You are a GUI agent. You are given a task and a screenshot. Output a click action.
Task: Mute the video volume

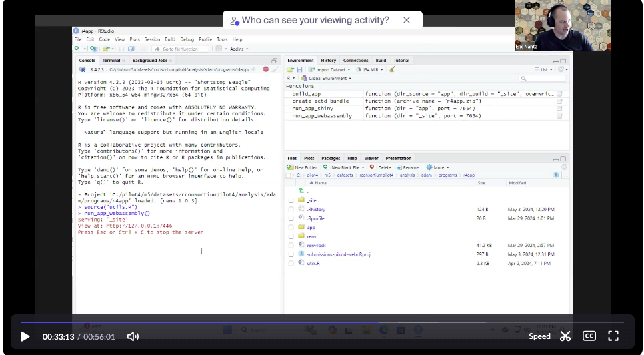(133, 336)
